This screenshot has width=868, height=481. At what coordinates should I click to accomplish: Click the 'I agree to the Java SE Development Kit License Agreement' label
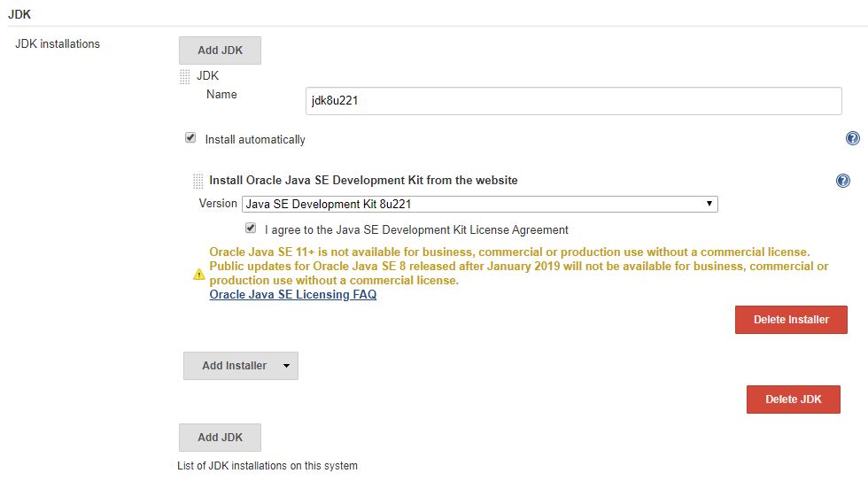point(416,229)
